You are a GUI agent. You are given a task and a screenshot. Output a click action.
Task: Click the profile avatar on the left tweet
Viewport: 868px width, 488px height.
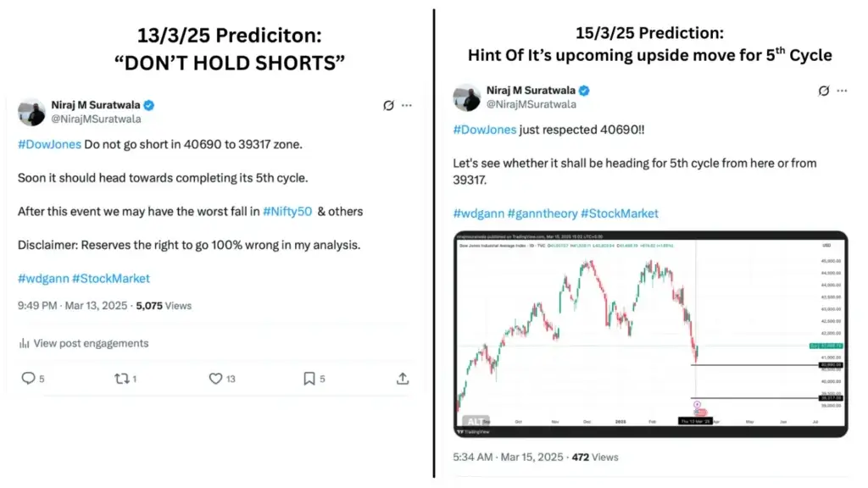(31, 113)
